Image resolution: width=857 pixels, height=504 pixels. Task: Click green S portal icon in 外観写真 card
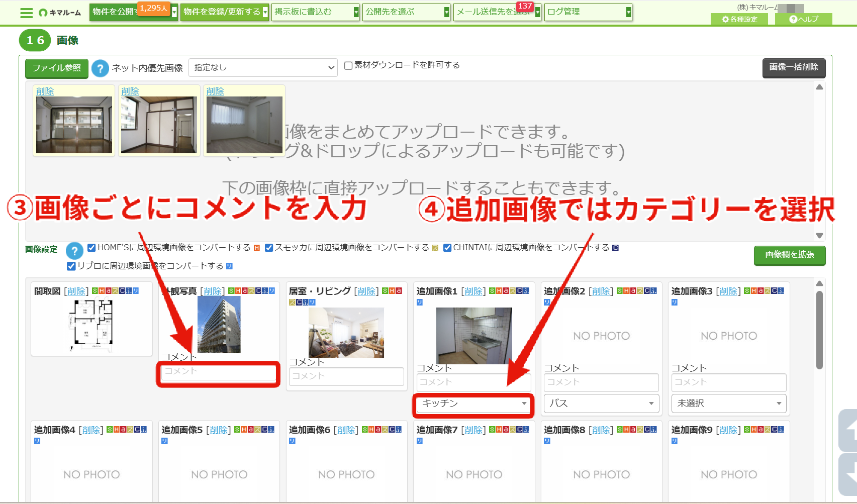coord(231,291)
